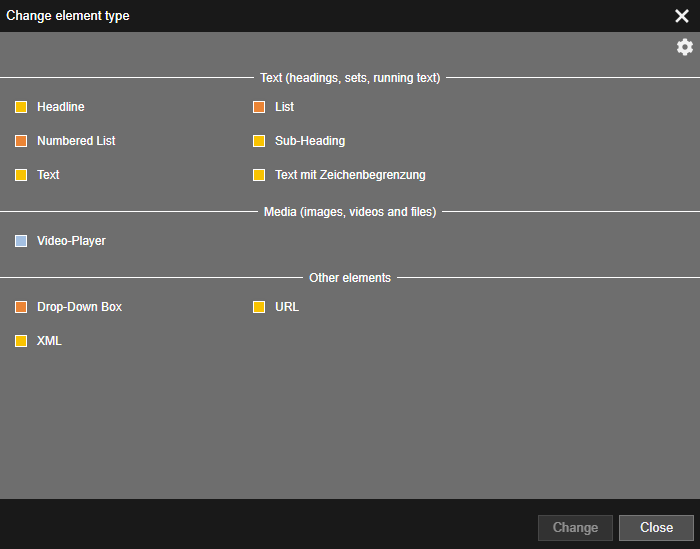Click the yellow square icon beside Headline

(21, 107)
